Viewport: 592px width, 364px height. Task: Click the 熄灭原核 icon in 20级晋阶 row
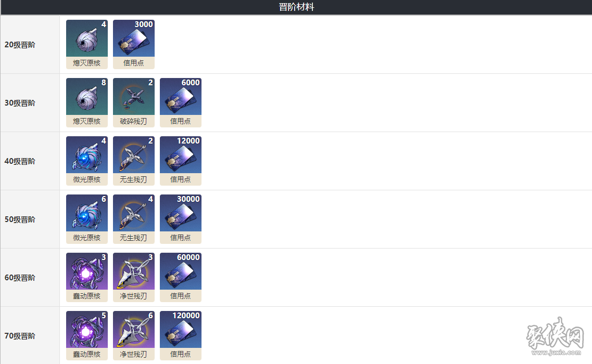pos(87,44)
